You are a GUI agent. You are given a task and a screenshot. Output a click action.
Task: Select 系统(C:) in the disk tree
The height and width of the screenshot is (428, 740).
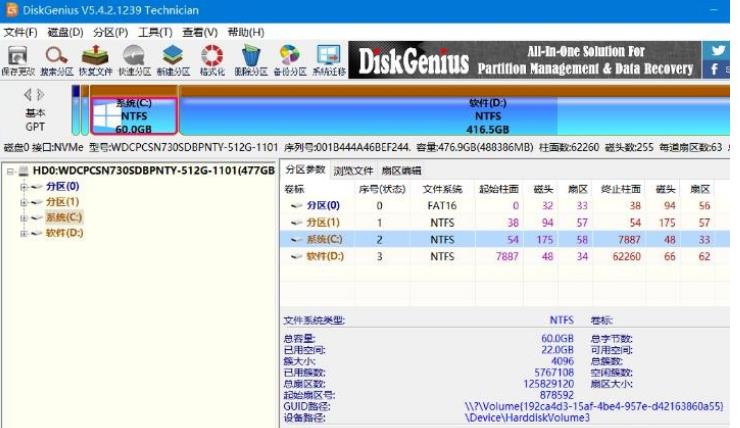pos(64,218)
